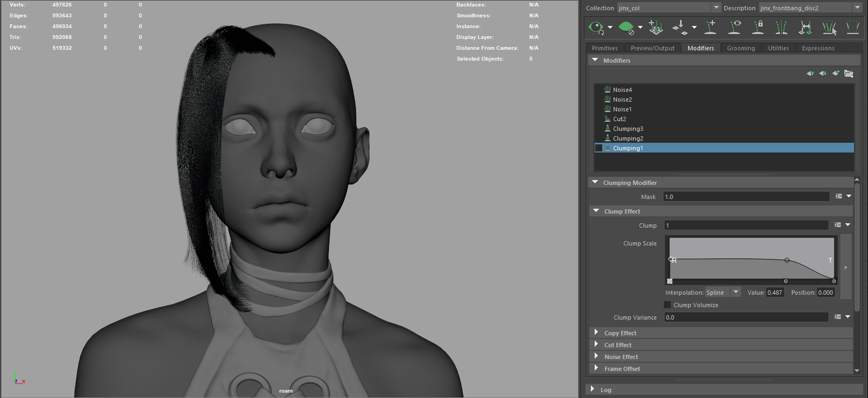Click the move modifier up icon

pos(810,74)
